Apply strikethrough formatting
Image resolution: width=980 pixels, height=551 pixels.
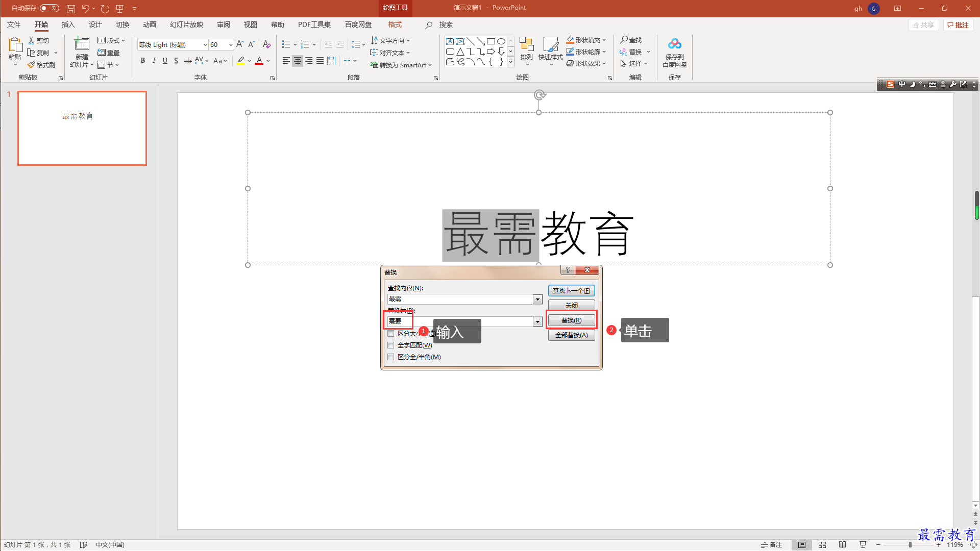point(187,61)
